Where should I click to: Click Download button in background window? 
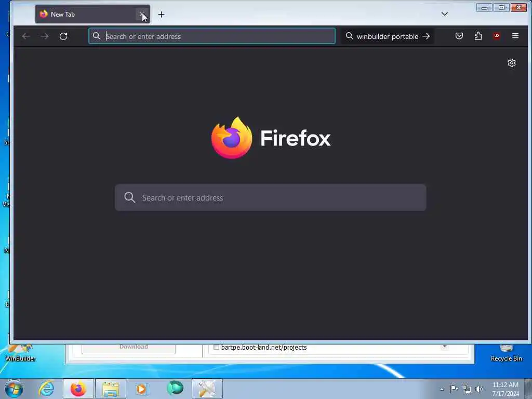pyautogui.click(x=129, y=348)
